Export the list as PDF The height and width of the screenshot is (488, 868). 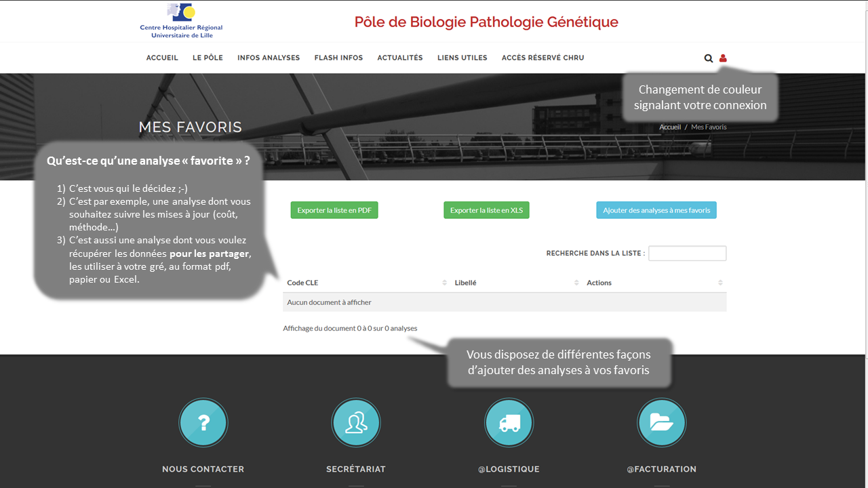[x=334, y=210]
